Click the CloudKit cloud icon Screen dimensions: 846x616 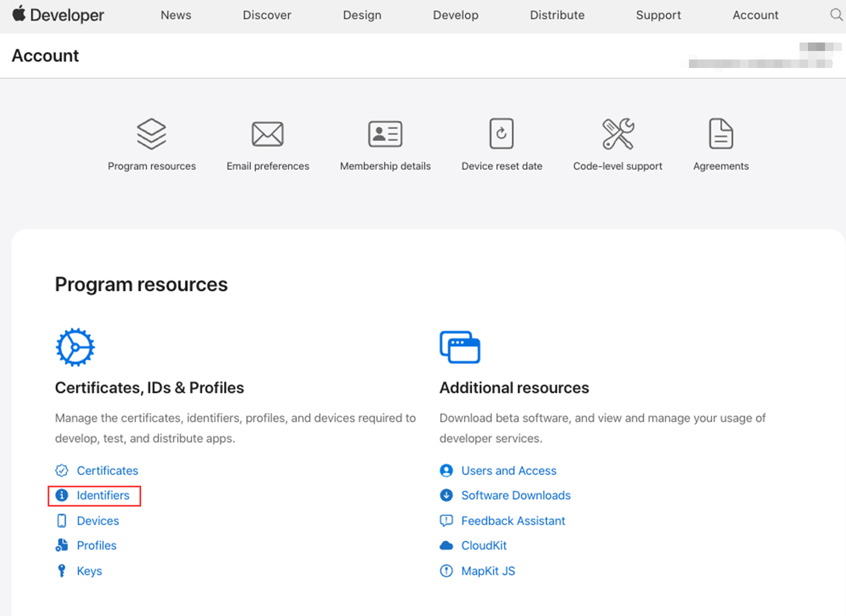[446, 546]
